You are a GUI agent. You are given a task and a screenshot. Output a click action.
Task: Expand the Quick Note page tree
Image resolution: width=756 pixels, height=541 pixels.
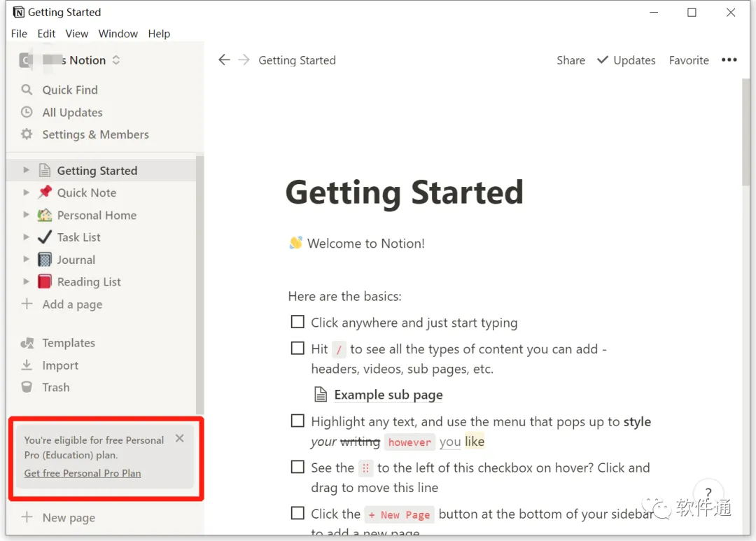26,192
